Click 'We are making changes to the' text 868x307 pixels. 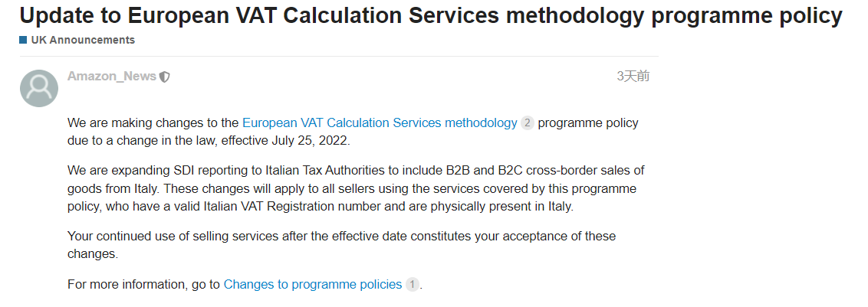point(153,122)
